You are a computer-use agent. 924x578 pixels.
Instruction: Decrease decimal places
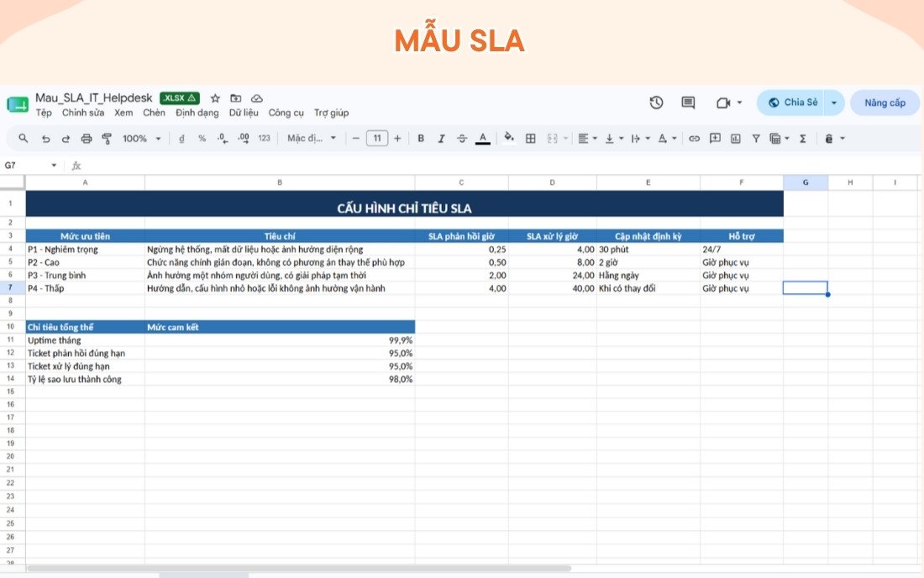(222, 139)
